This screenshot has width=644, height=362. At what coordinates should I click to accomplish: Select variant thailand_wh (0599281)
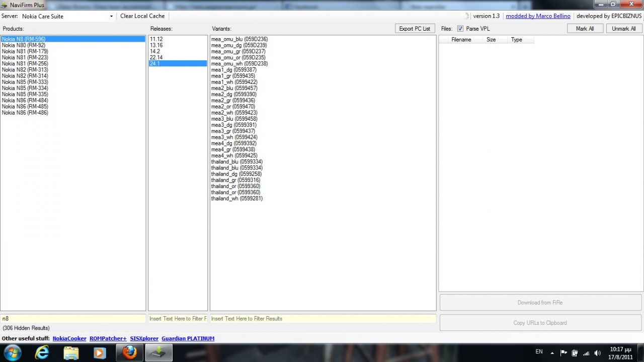click(x=323, y=198)
